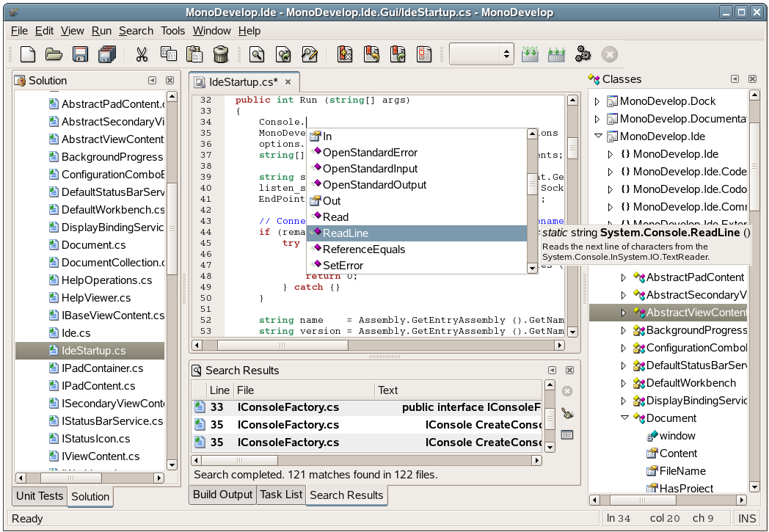The height and width of the screenshot is (532, 769).
Task: Click the Find and Replace toolbar icon
Action: 309,54
